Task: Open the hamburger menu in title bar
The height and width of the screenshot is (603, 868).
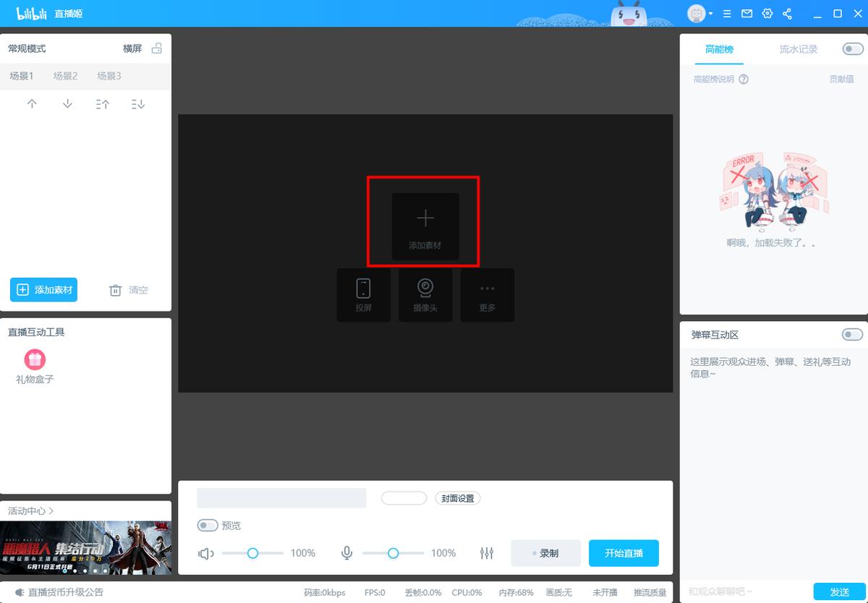Action: pos(727,14)
